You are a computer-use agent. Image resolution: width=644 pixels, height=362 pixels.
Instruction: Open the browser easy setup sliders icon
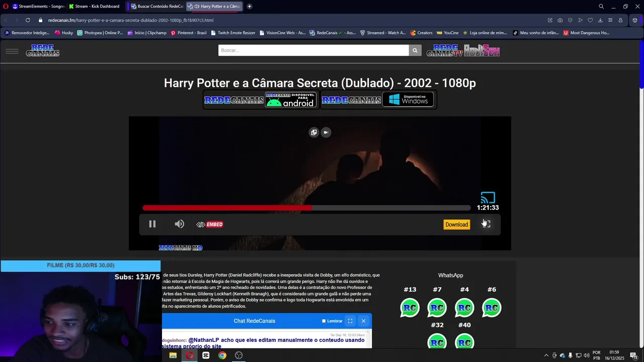610,20
